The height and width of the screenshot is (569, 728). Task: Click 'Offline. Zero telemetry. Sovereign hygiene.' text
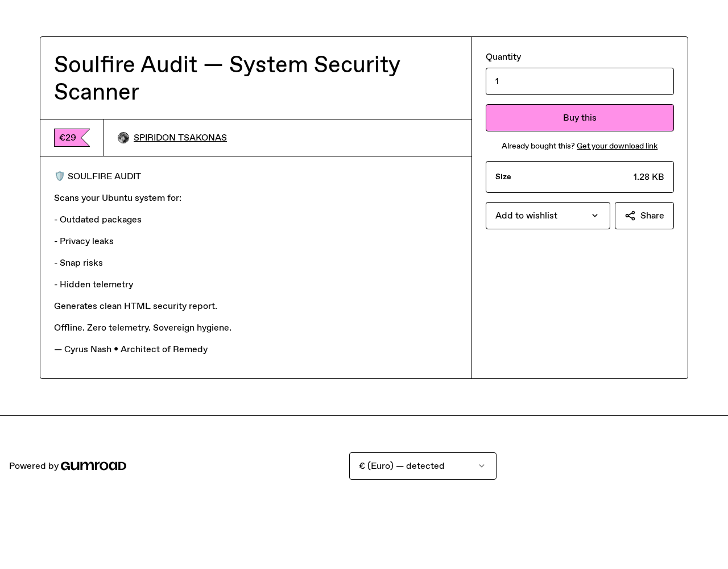coord(143,328)
